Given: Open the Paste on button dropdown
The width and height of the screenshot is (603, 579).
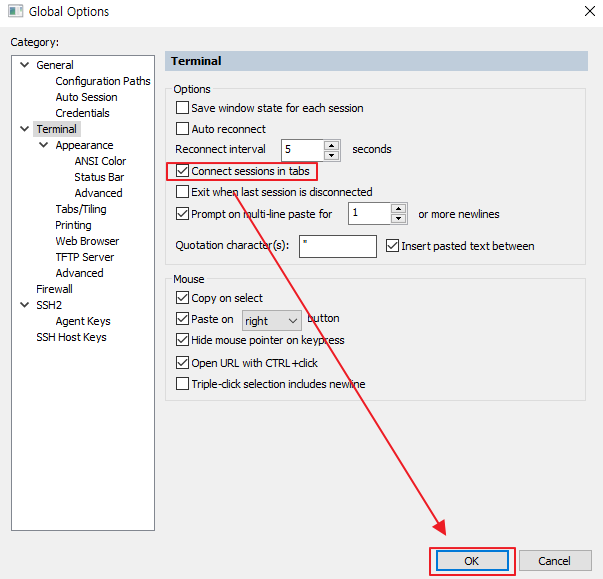Looking at the screenshot, I should coord(272,321).
